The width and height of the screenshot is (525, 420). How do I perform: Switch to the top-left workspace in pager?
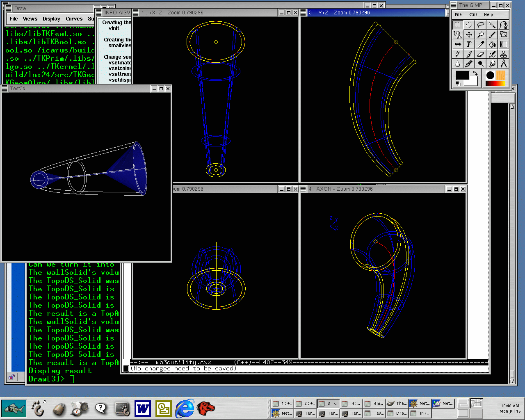point(463,403)
